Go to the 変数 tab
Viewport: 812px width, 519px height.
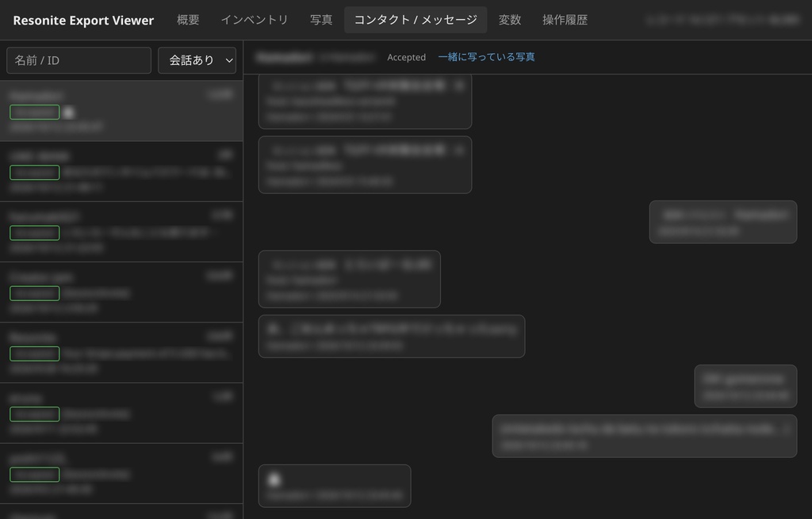pyautogui.click(x=510, y=20)
